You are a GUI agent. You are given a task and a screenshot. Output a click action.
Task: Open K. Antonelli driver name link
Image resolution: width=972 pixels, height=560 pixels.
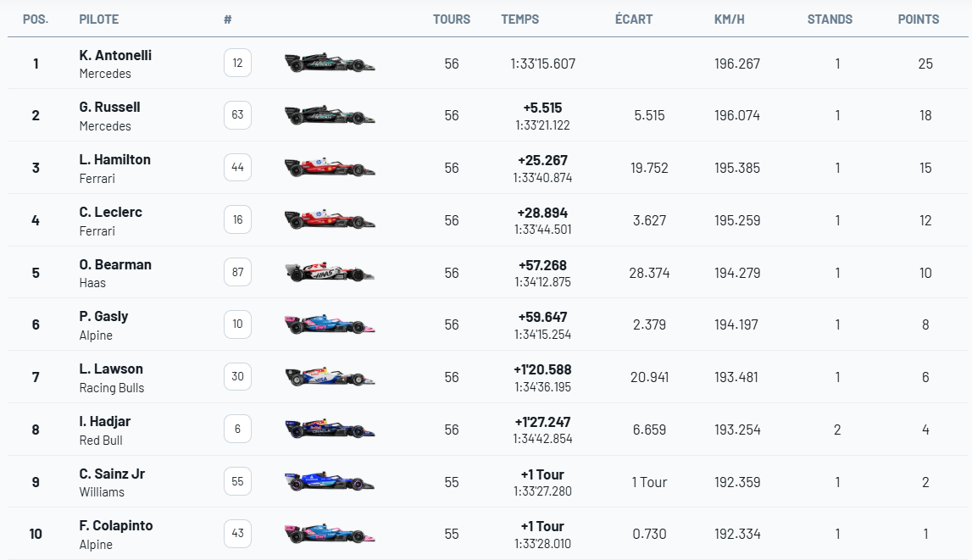[115, 55]
